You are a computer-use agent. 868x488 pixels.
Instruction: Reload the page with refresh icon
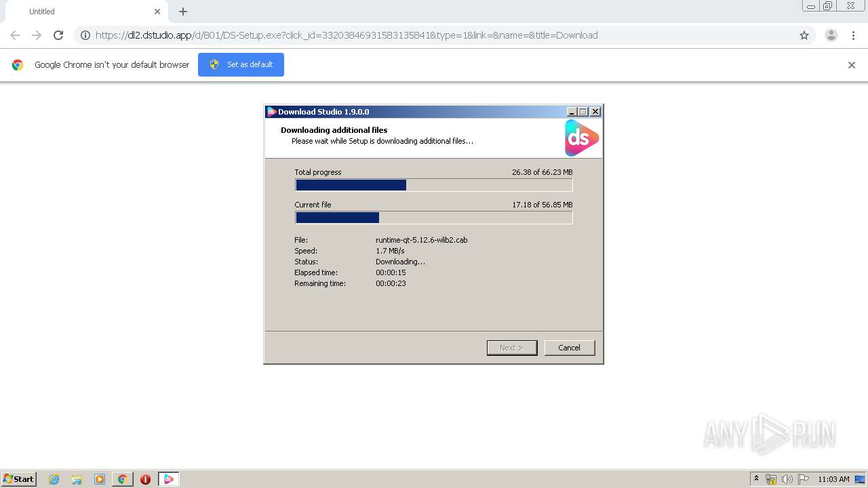[x=58, y=35]
